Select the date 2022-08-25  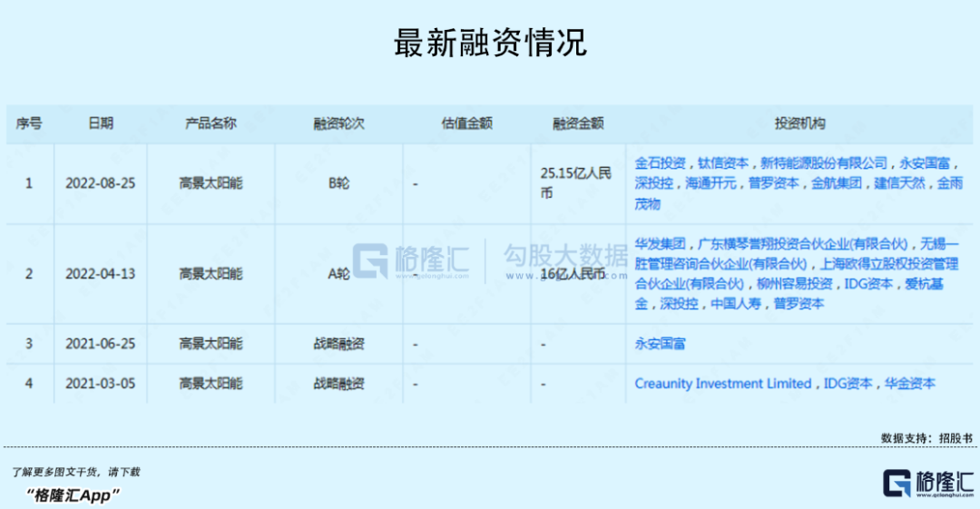[x=100, y=183]
